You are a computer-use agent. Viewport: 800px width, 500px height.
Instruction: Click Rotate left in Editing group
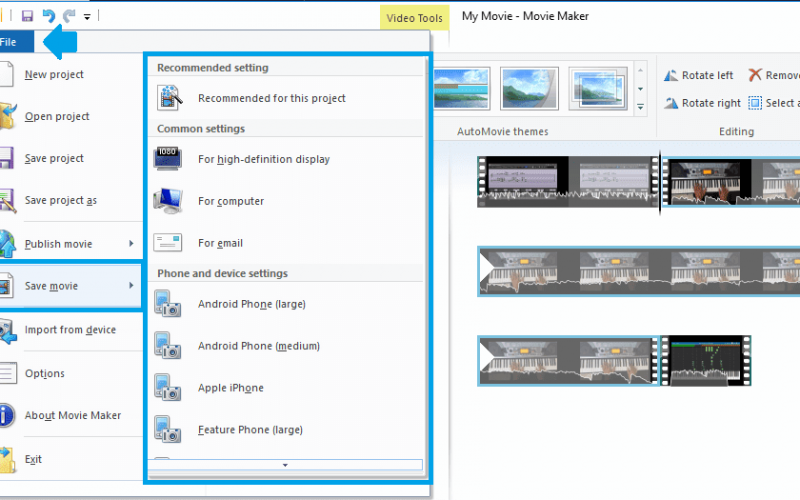698,76
